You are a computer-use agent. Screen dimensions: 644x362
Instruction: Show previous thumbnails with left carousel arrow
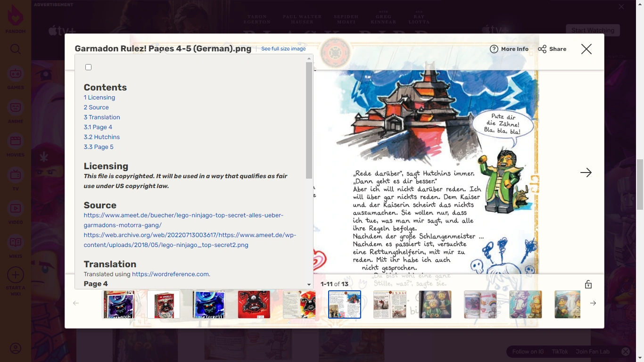[x=76, y=303]
